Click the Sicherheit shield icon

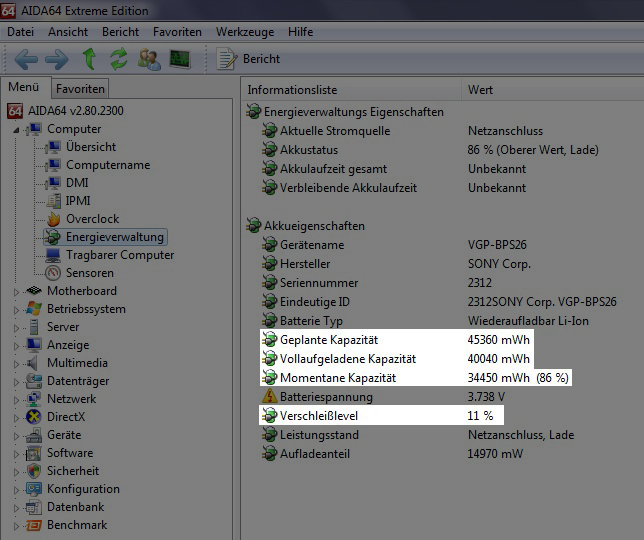[x=34, y=471]
